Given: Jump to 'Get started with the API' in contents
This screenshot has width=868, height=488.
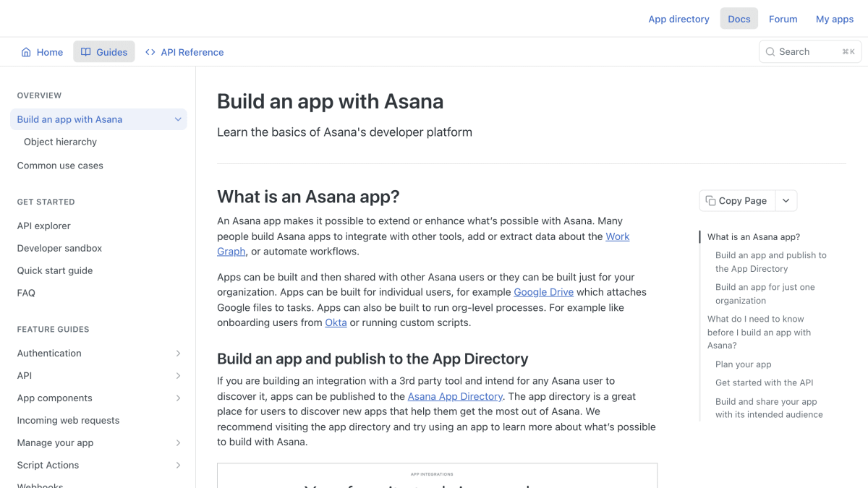Looking at the screenshot, I should [765, 382].
